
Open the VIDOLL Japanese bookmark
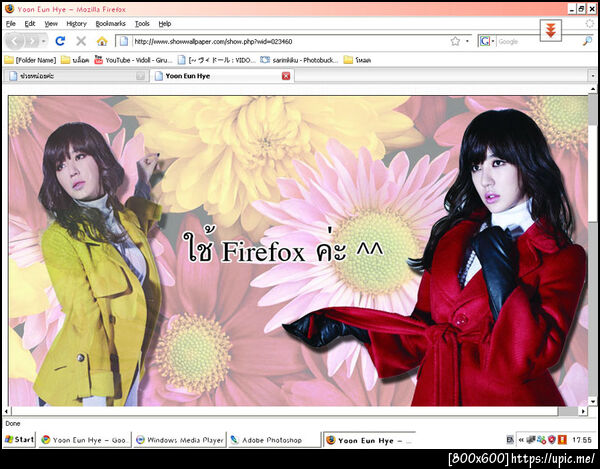[x=217, y=60]
